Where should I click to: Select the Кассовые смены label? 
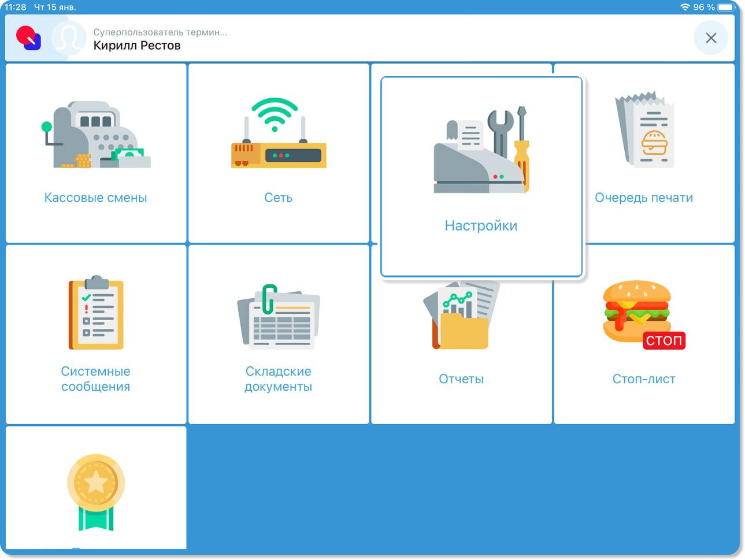(x=96, y=198)
